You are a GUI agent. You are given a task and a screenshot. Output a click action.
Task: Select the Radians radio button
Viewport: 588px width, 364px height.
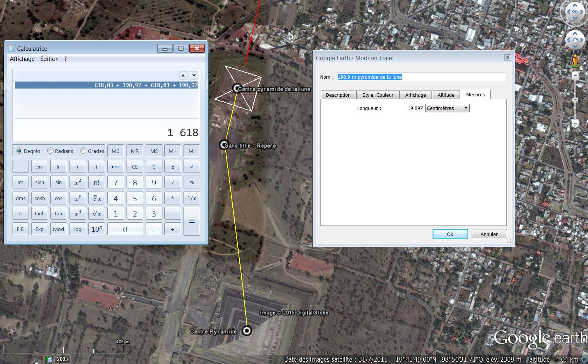coord(50,151)
